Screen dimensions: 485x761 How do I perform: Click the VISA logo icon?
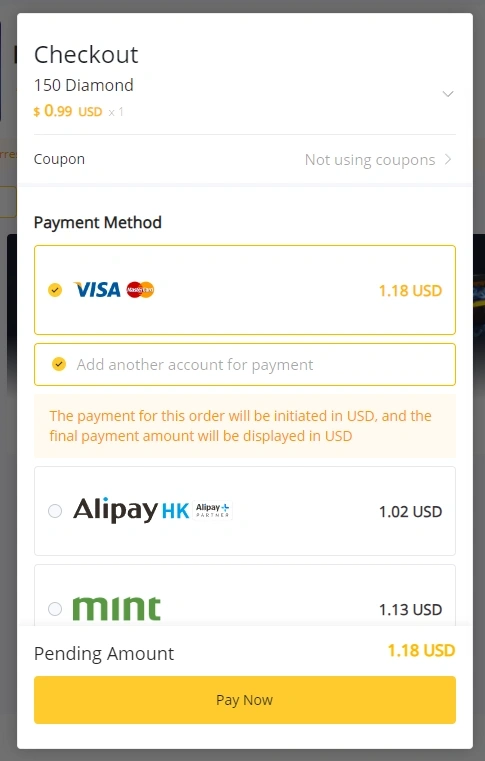click(97, 290)
